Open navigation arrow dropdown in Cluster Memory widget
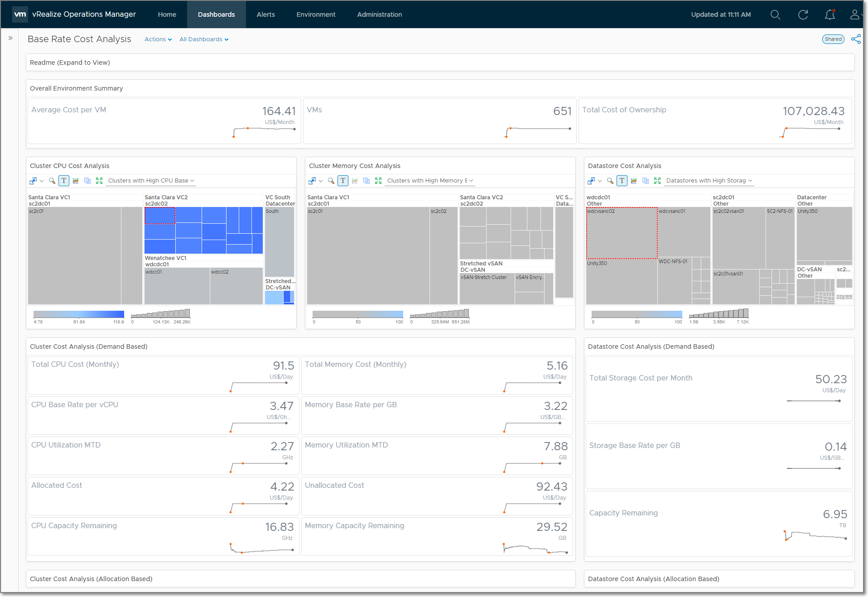The image size is (868, 597). point(321,181)
